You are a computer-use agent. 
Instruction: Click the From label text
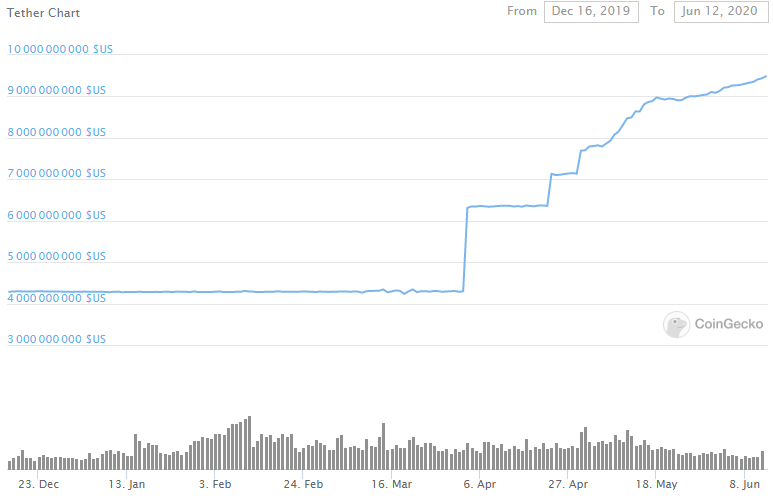(522, 11)
